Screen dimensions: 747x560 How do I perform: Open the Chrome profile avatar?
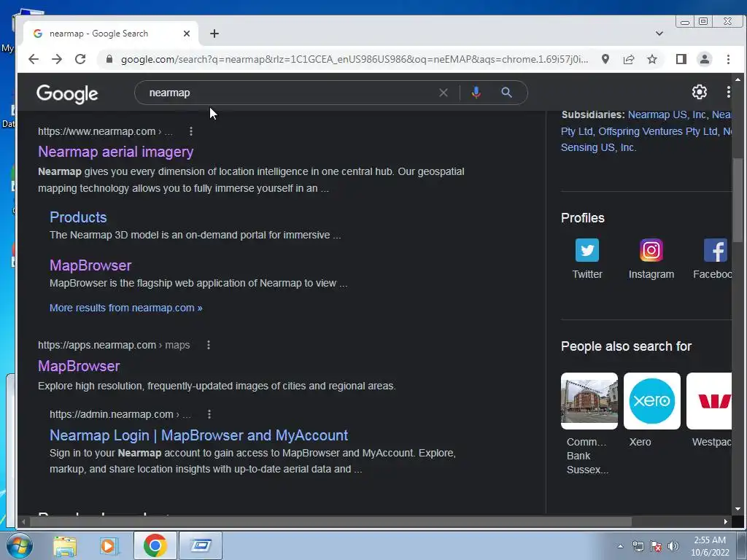coord(705,59)
